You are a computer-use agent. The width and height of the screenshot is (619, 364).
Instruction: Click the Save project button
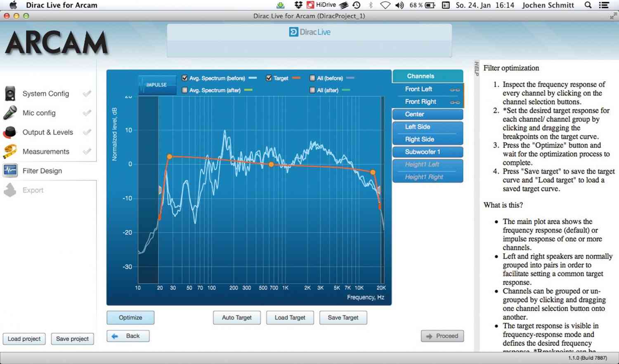(72, 339)
